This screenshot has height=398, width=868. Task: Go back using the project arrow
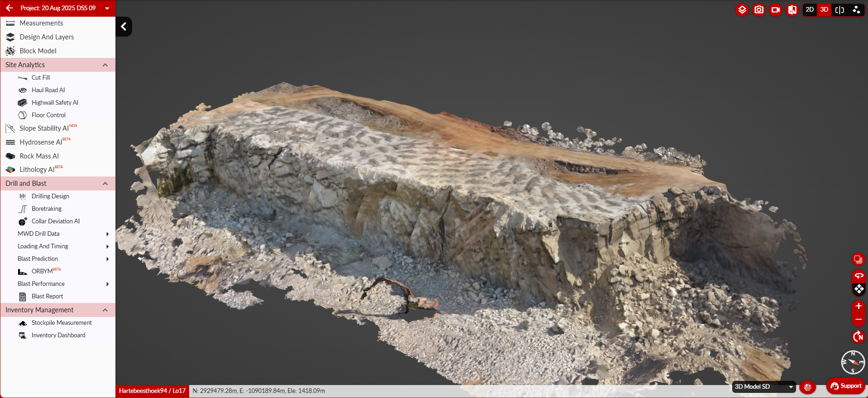tap(9, 8)
